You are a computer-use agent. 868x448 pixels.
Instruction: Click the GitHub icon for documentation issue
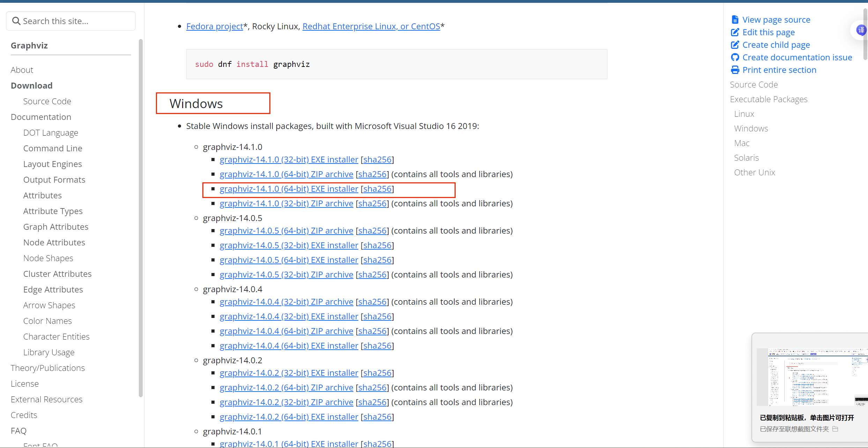point(735,58)
